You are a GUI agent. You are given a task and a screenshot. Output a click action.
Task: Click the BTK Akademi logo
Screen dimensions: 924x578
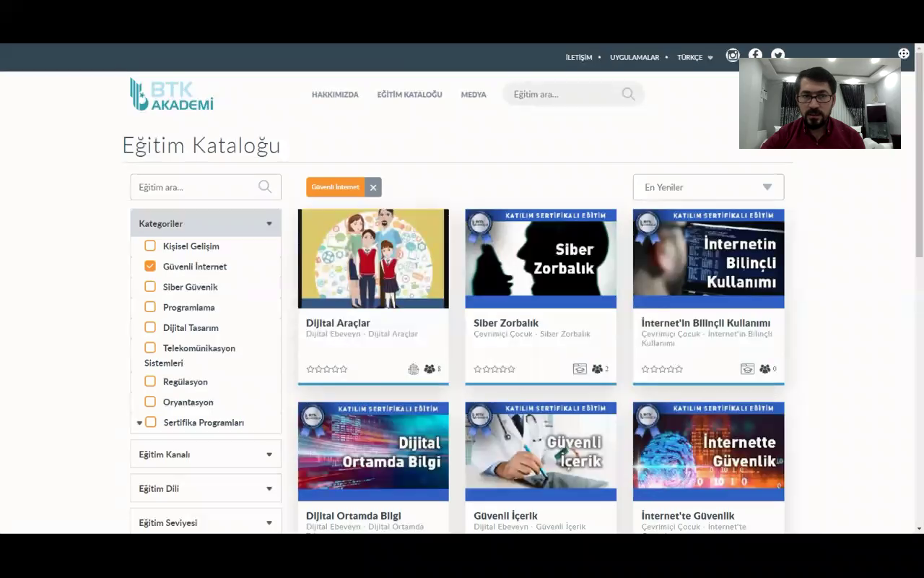click(x=172, y=95)
